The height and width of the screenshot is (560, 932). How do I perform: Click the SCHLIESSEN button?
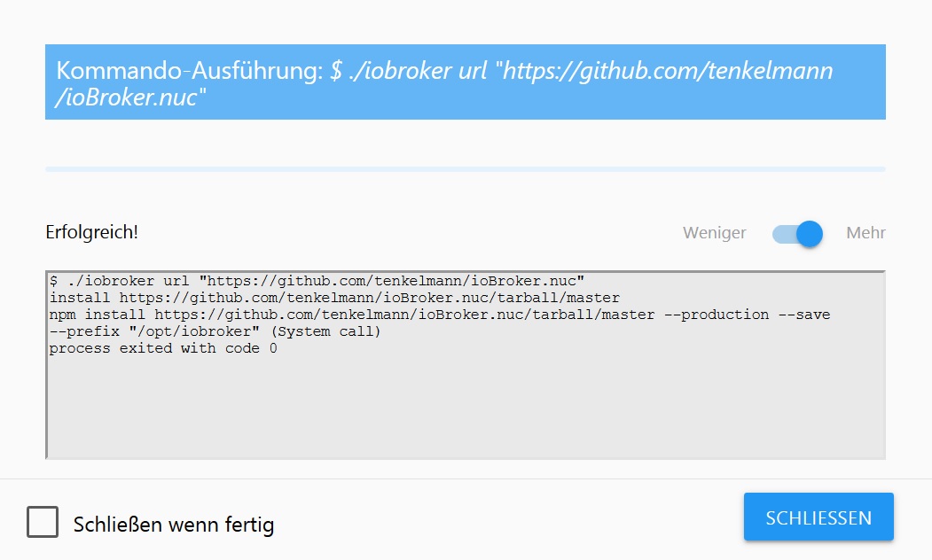pyautogui.click(x=818, y=517)
